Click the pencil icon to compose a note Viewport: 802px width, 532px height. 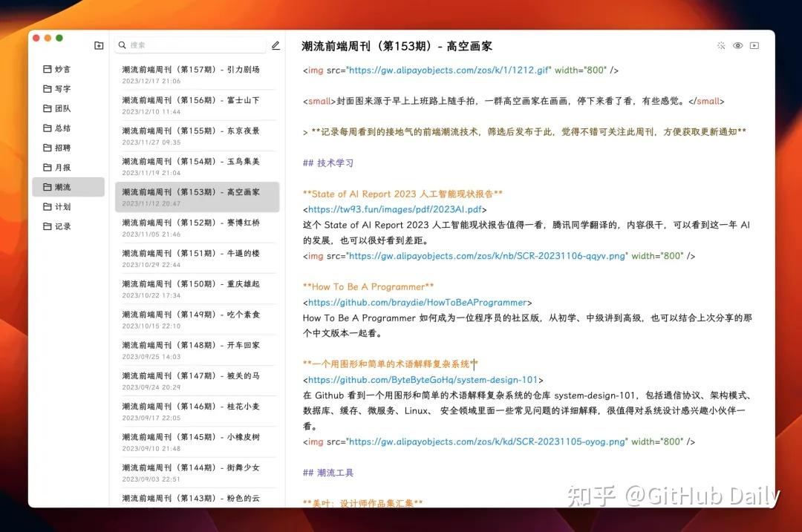(x=276, y=45)
